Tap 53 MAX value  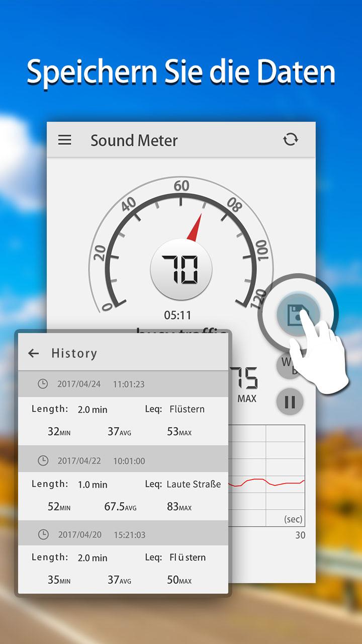click(179, 431)
